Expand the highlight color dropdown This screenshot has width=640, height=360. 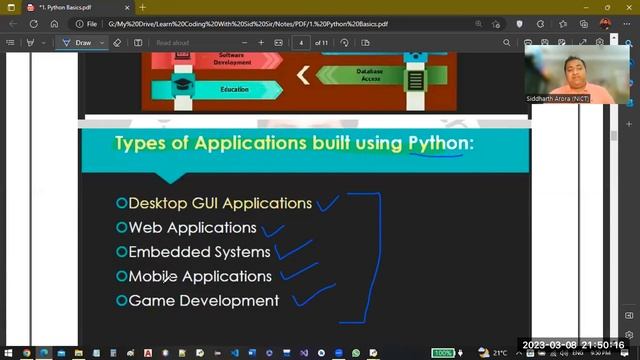click(44, 42)
